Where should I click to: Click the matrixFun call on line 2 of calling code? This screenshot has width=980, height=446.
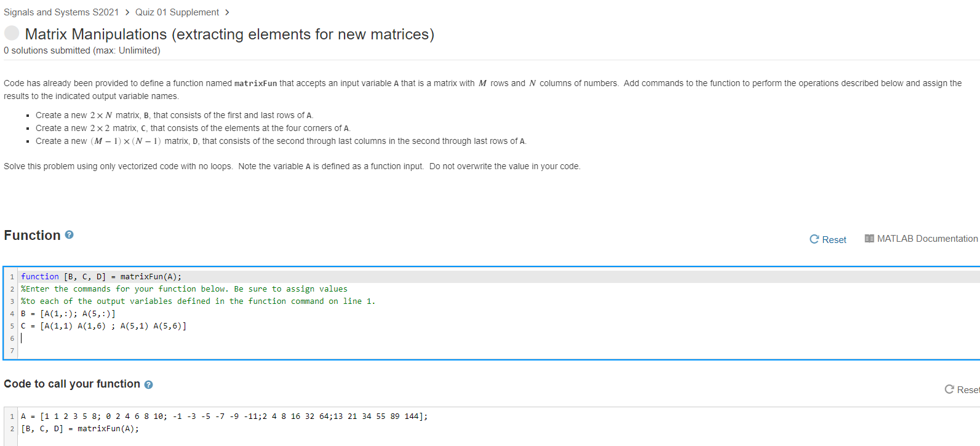point(80,428)
